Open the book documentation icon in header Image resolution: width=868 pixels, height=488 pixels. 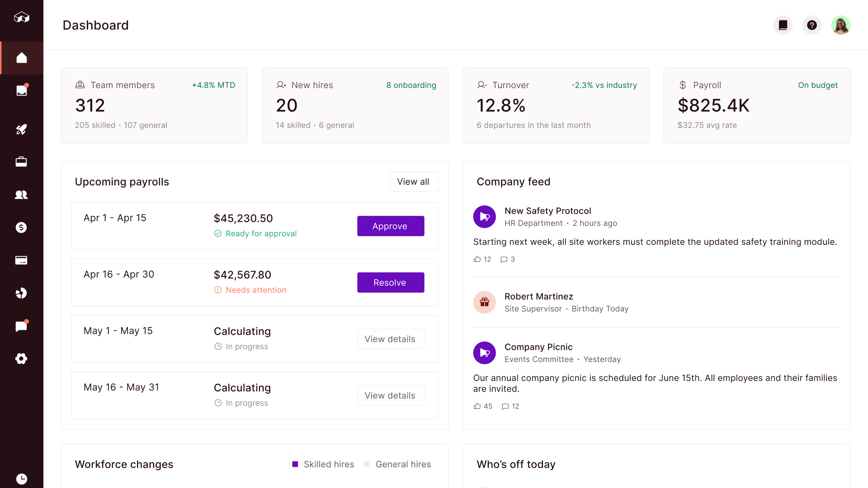click(x=783, y=25)
